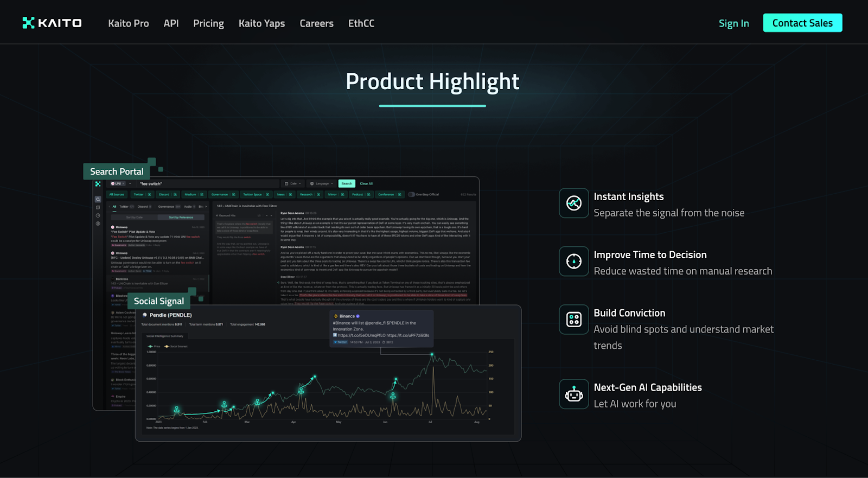Toggle the Price legend series

(x=154, y=346)
